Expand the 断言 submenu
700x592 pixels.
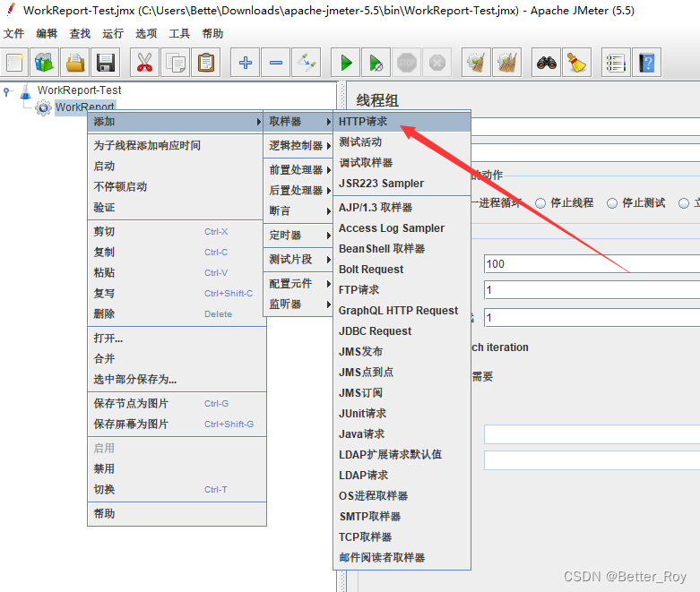[298, 210]
